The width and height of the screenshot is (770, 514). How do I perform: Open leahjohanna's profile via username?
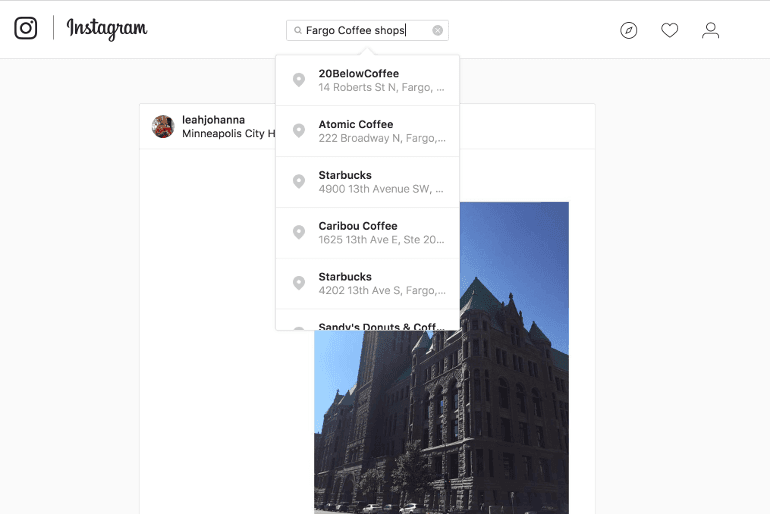tap(213, 120)
